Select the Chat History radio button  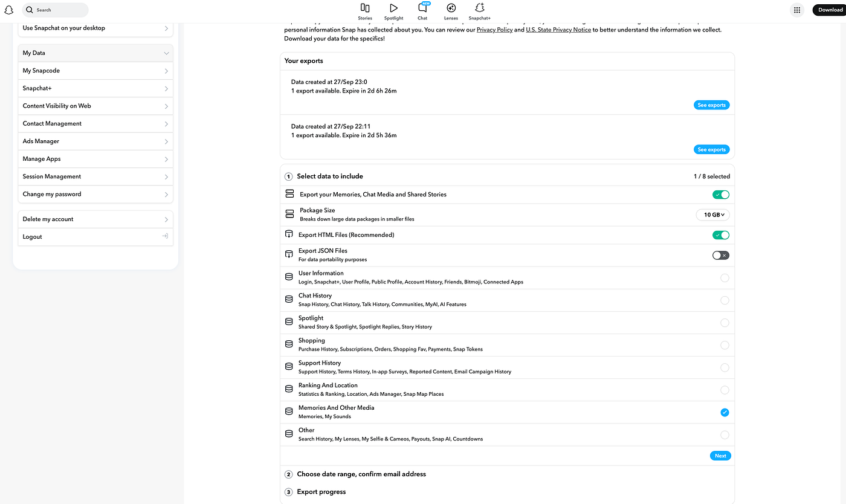tap(725, 300)
